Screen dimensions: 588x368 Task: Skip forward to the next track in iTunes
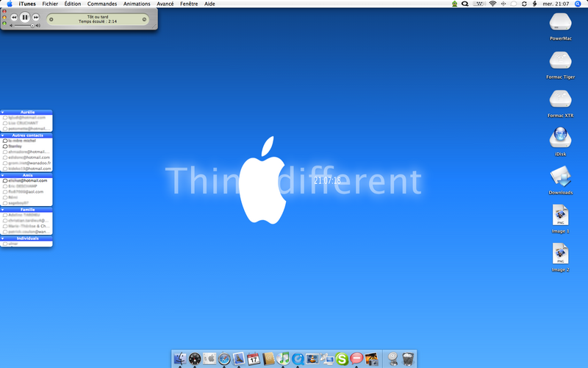(35, 17)
